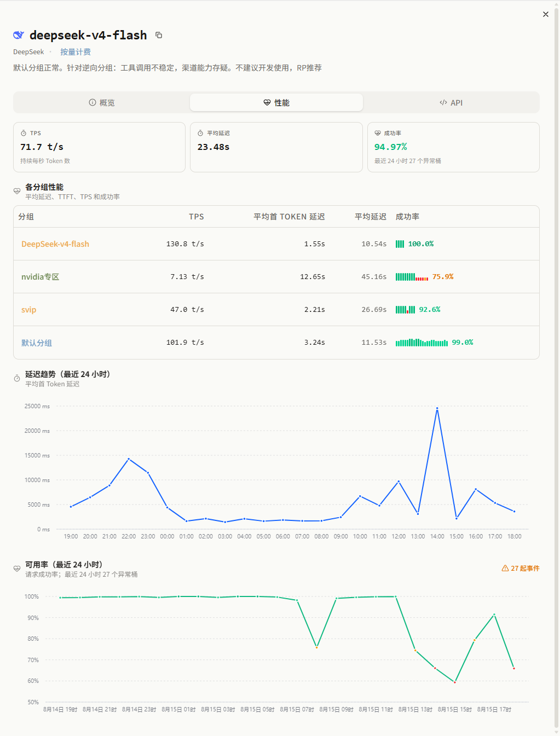Click the availability dip point below 80%
Screen dimensions: 560x736
coord(316,647)
